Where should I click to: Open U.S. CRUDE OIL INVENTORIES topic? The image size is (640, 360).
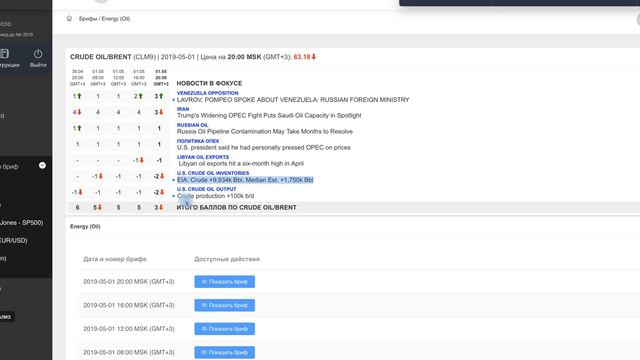213,173
